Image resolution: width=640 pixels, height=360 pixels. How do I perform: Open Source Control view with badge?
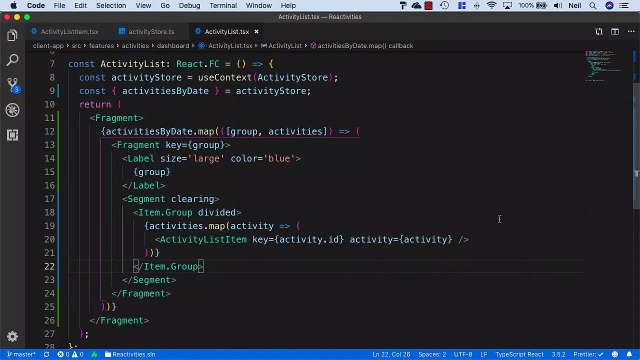[13, 85]
